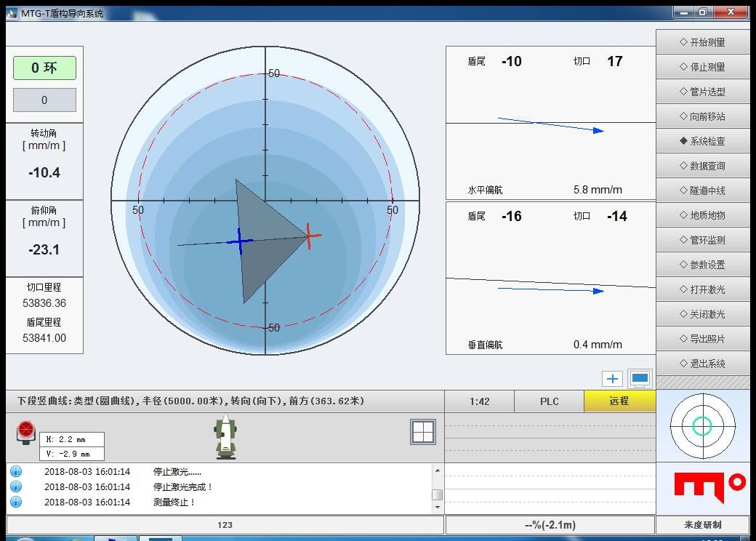Click the four-pane grid layout icon
Screen dimensions: 756x541
coord(423,431)
